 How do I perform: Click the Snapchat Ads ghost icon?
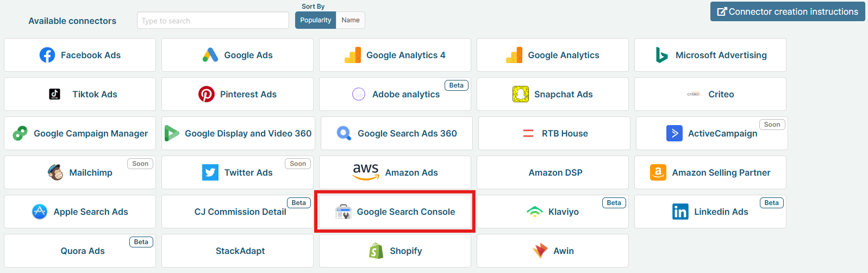(x=521, y=94)
